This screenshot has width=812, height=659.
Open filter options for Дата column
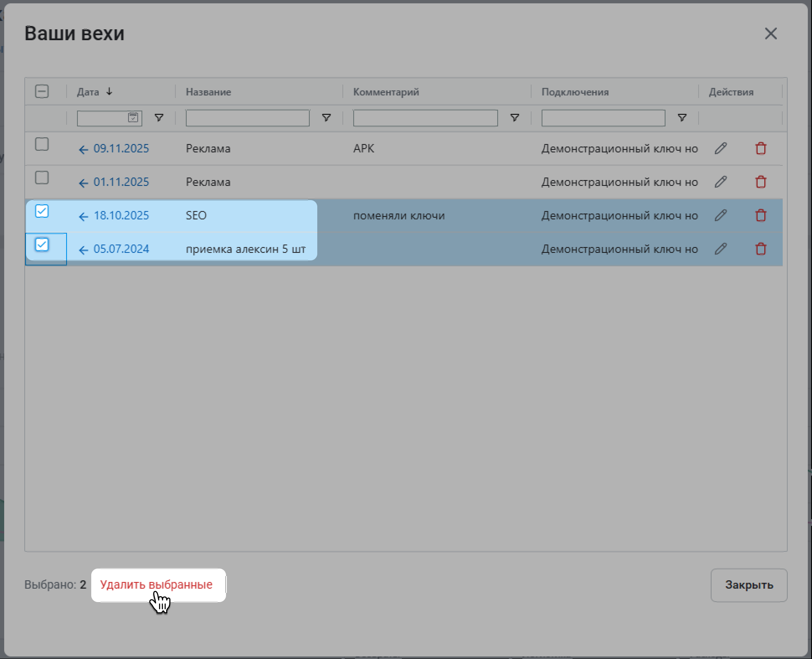(x=159, y=118)
